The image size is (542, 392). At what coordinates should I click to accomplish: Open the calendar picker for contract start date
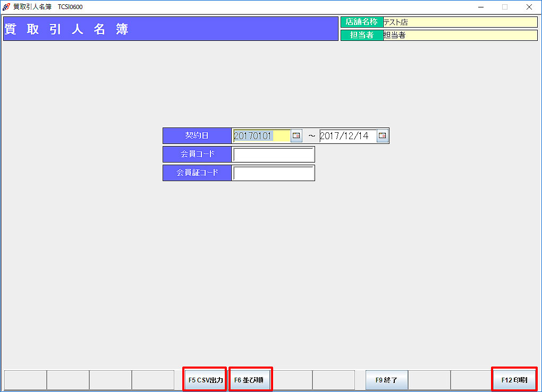(x=296, y=136)
